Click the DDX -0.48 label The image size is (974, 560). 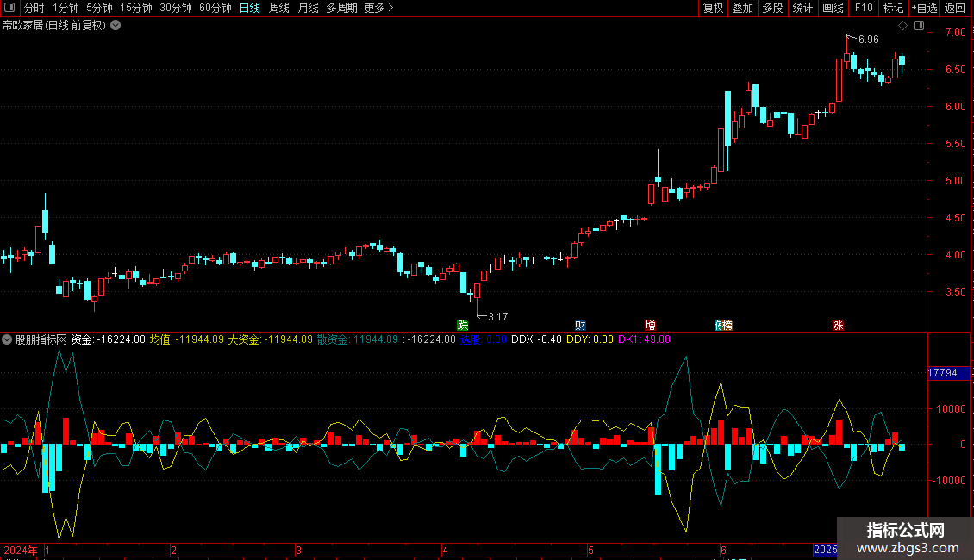[x=536, y=339]
